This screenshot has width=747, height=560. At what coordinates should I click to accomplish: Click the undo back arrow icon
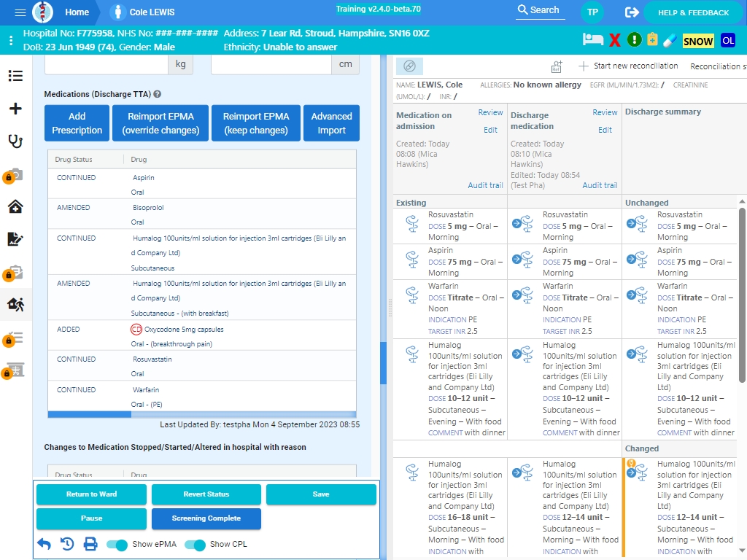click(44, 544)
